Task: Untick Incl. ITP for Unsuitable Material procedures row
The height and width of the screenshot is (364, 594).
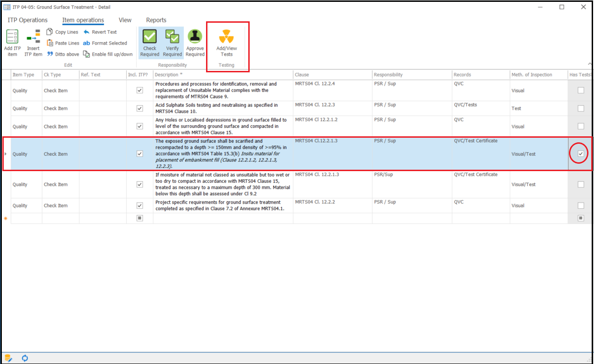Action: pyautogui.click(x=140, y=90)
